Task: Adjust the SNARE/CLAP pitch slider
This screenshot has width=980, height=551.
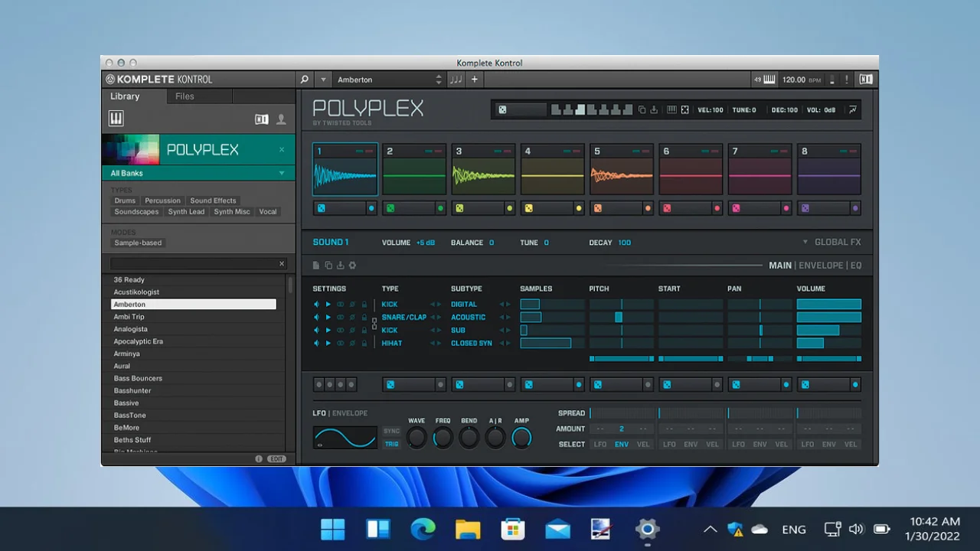Action: [x=622, y=318]
